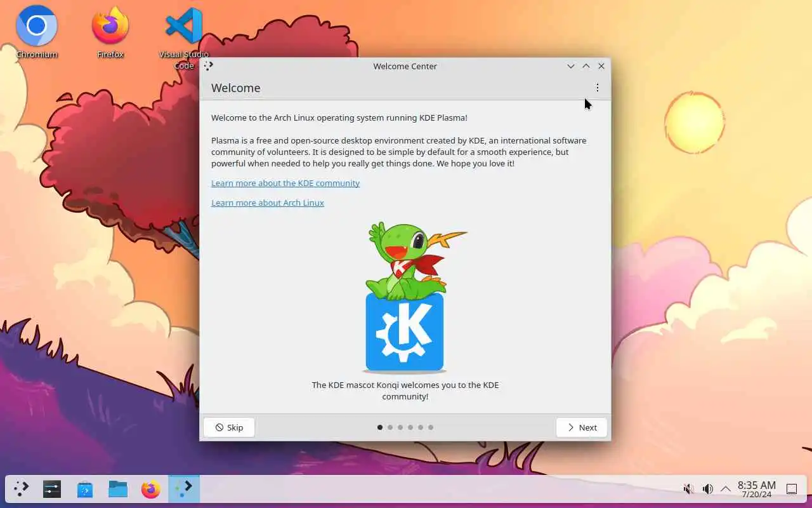Open Visual Studio Code desktop icon
812x508 pixels.
(184, 37)
